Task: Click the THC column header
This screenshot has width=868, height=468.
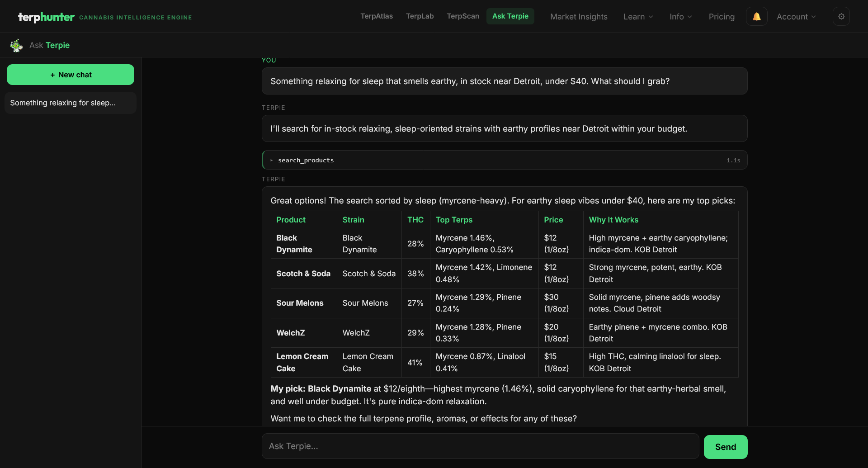Action: pyautogui.click(x=415, y=220)
